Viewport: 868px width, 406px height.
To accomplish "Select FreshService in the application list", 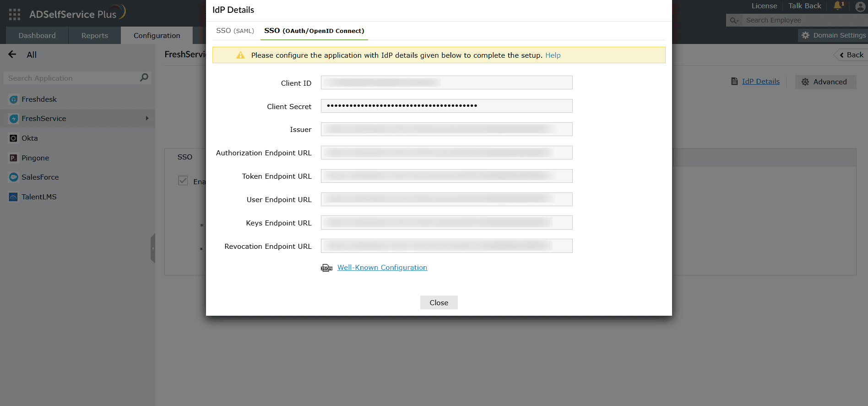I will [77, 119].
